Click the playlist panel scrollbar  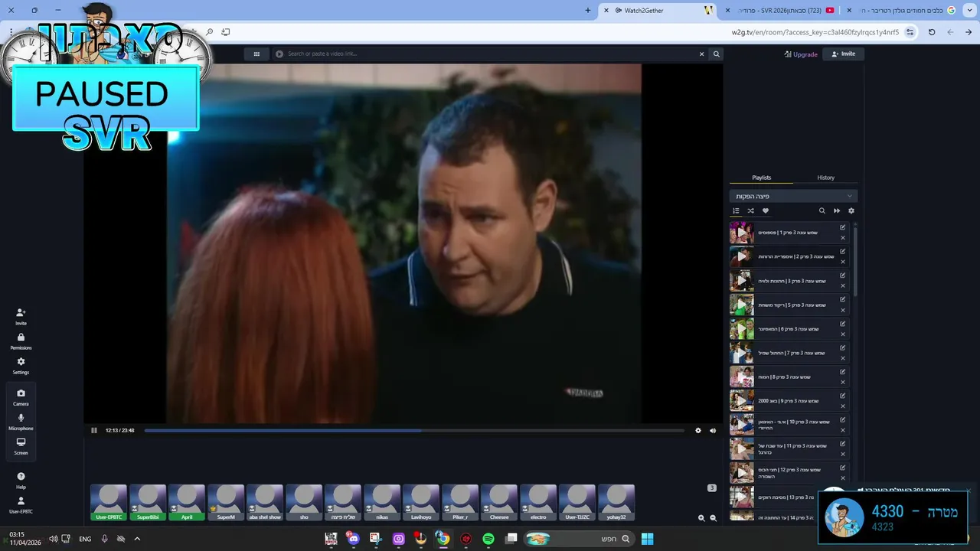click(x=855, y=260)
